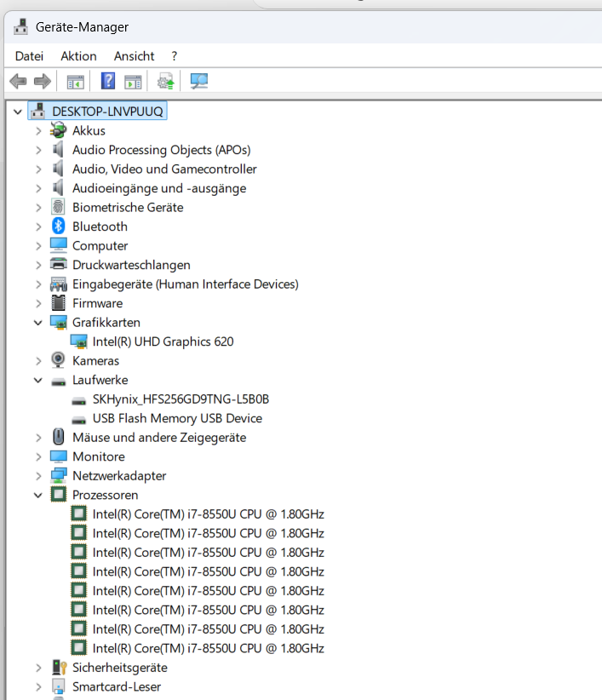The image size is (602, 700).
Task: Click the Biometrische Geräte fingerprint icon
Action: point(58,207)
